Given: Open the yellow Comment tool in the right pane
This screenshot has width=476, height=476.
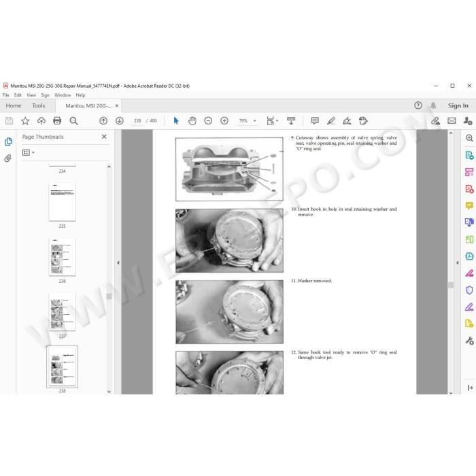Looking at the screenshot, I should (x=469, y=206).
